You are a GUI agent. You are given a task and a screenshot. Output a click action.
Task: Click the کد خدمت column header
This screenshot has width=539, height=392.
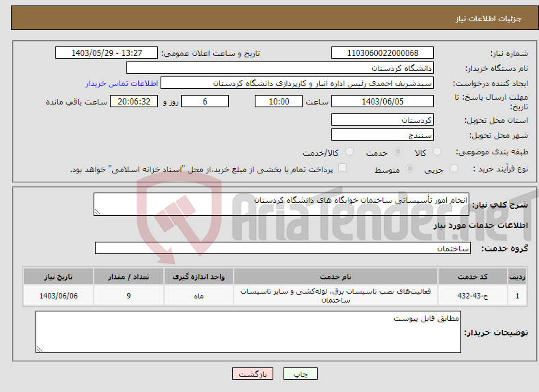(x=473, y=277)
